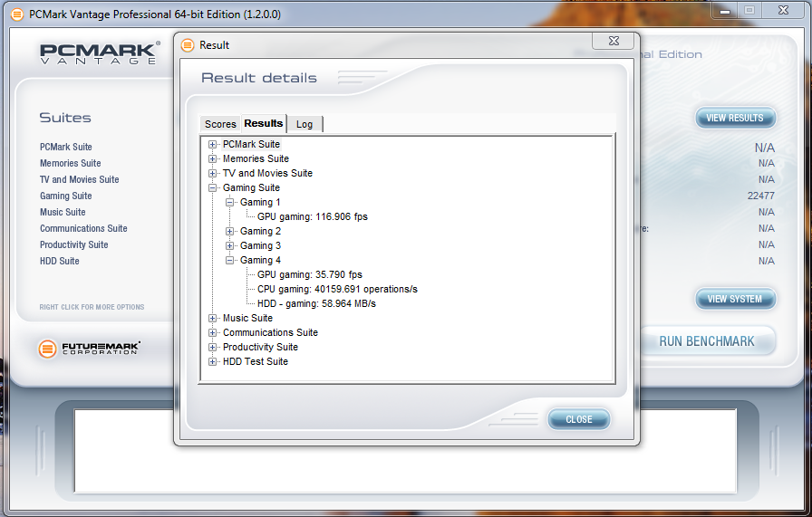
Task: Open the Log tab
Action: [304, 124]
